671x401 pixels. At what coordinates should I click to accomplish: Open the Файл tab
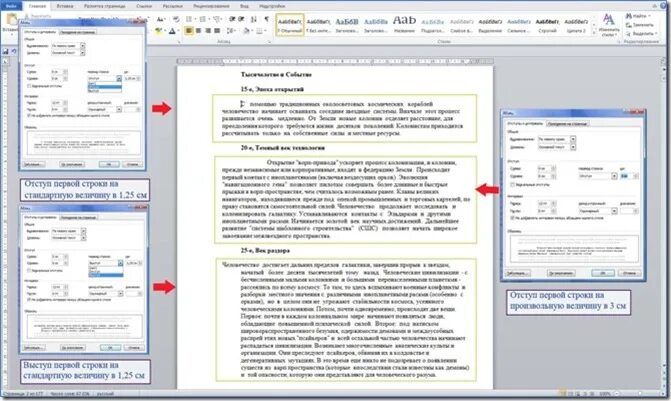(10, 6)
